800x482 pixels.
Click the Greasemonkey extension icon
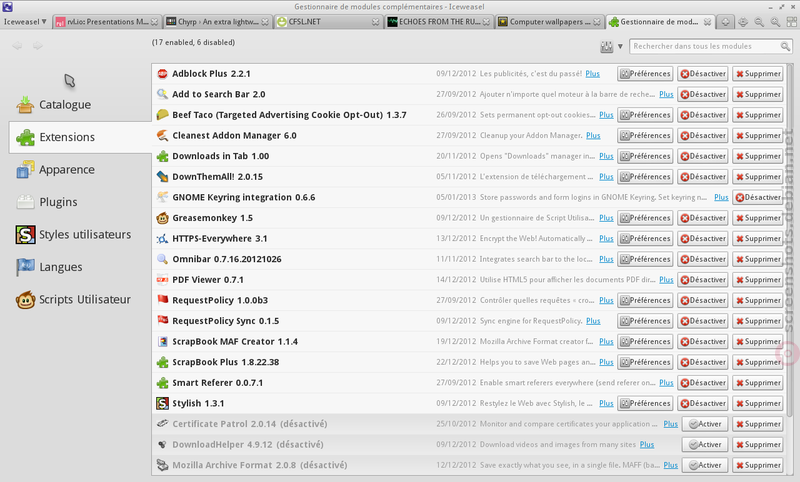(x=162, y=218)
